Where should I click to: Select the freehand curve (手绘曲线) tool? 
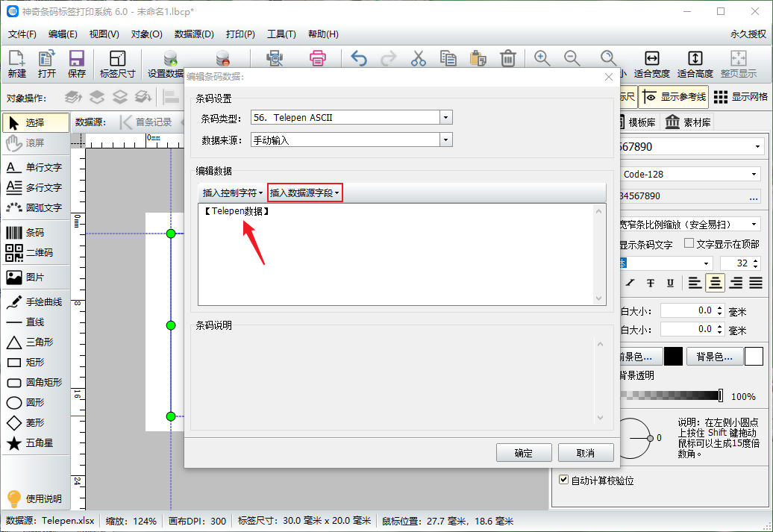(34, 302)
